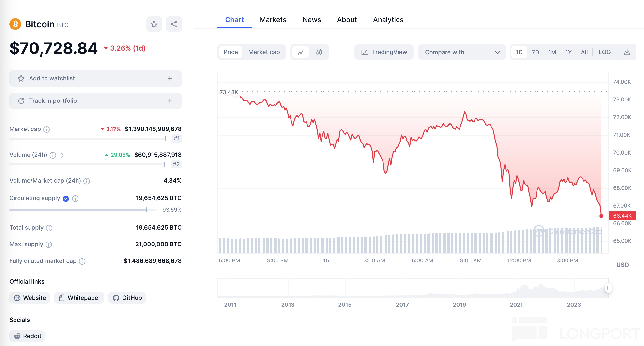Switch to the Analytics tab
Image resolution: width=644 pixels, height=346 pixels.
(388, 20)
